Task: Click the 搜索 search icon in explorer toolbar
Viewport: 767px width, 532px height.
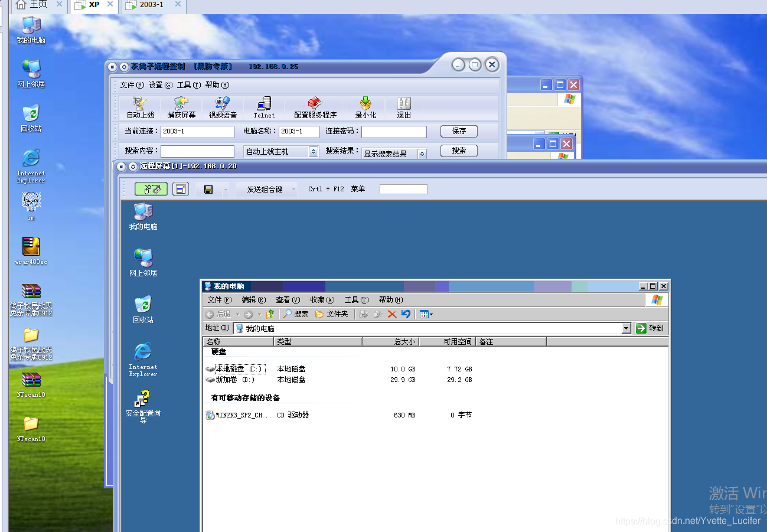Action: 296,314
